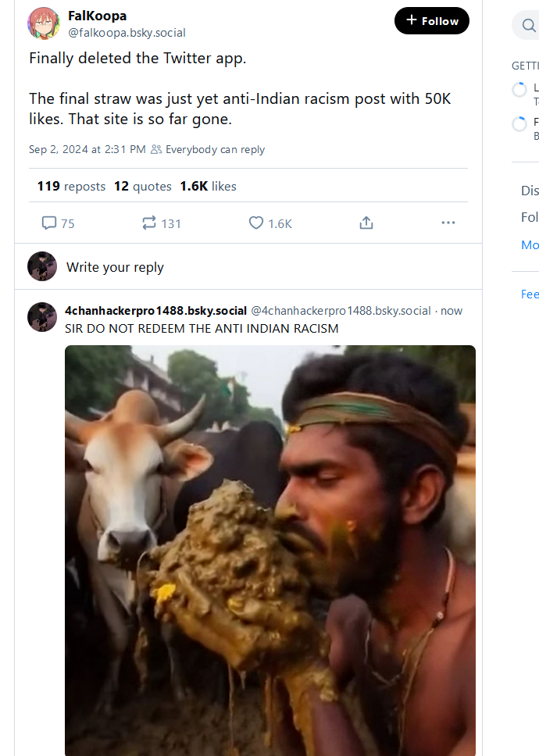This screenshot has width=539, height=756.
Task: View the 1.6K likes list
Action: pyautogui.click(x=208, y=186)
